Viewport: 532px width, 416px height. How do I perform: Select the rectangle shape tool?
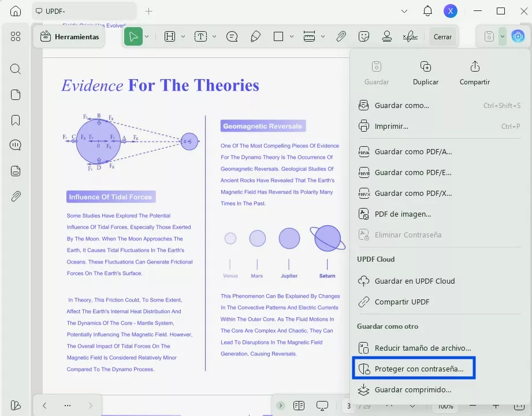278,36
